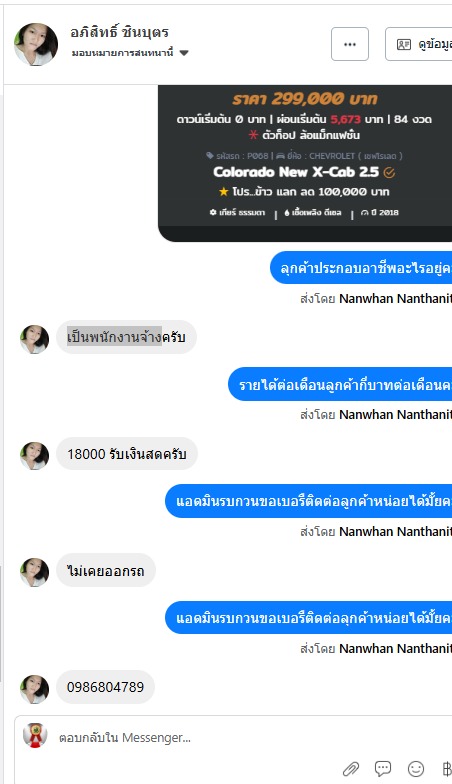Click the 18000 รับเงินสดครับ message bubble
The width and height of the screenshot is (452, 784).
(x=127, y=454)
